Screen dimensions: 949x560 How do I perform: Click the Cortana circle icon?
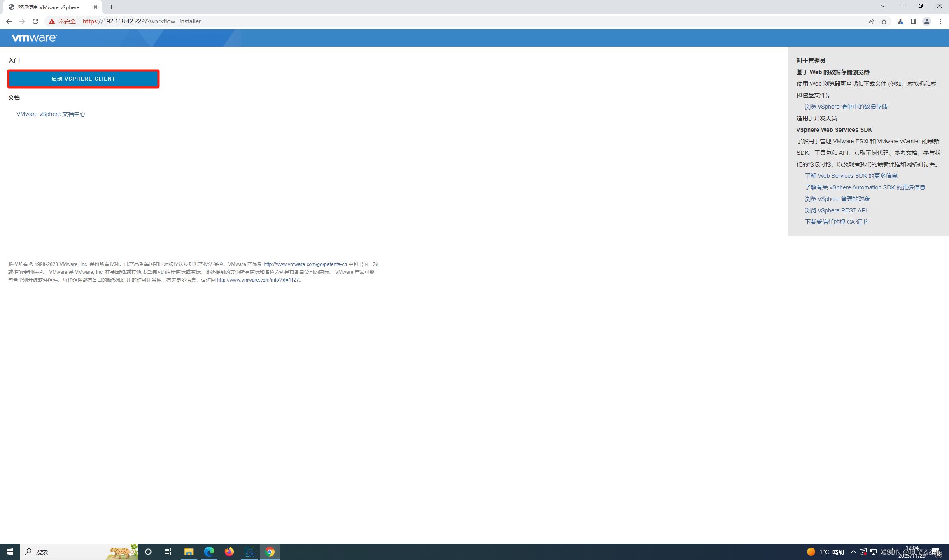pyautogui.click(x=148, y=552)
